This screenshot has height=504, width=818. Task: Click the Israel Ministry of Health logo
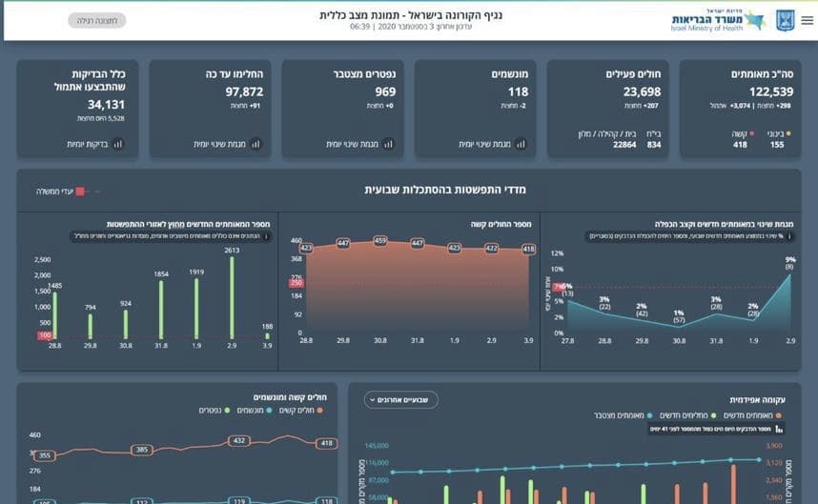point(718,21)
